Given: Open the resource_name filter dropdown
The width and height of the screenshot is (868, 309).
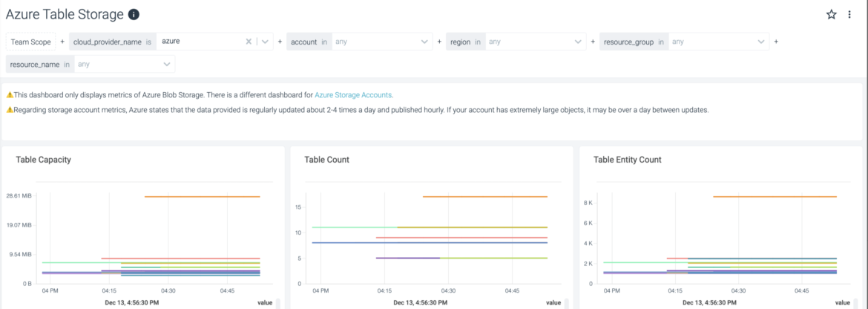Looking at the screenshot, I should click(124, 64).
